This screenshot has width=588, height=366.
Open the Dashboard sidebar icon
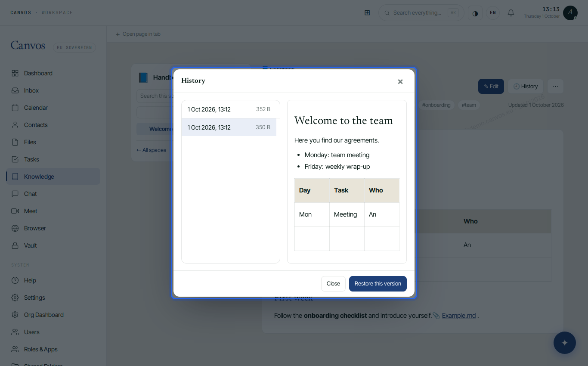[x=15, y=73]
